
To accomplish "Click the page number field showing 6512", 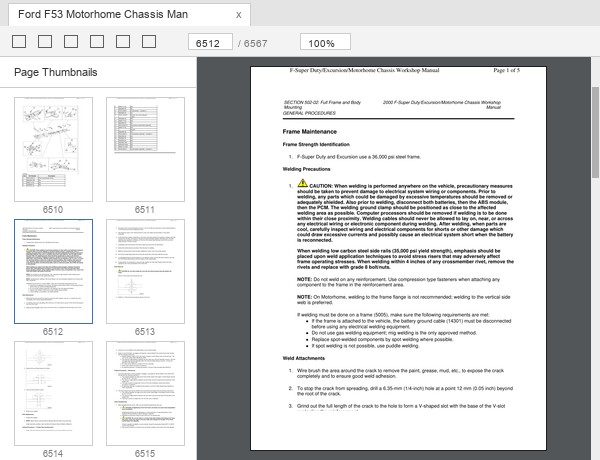I will tap(210, 42).
